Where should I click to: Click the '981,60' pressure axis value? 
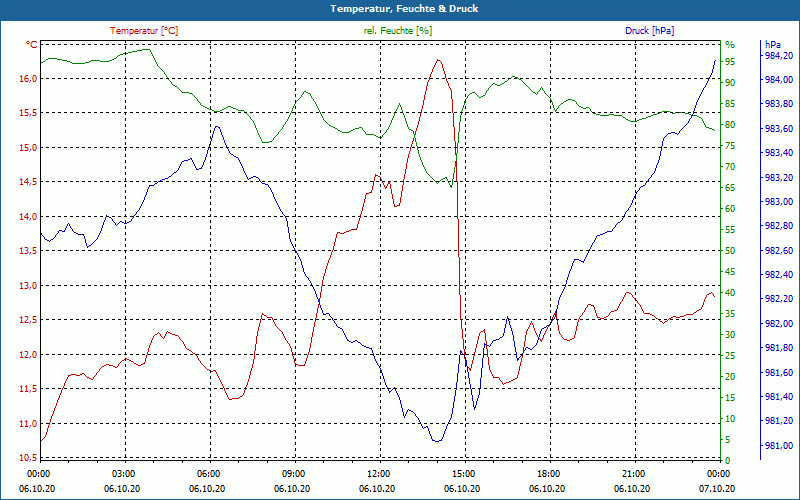click(779, 373)
